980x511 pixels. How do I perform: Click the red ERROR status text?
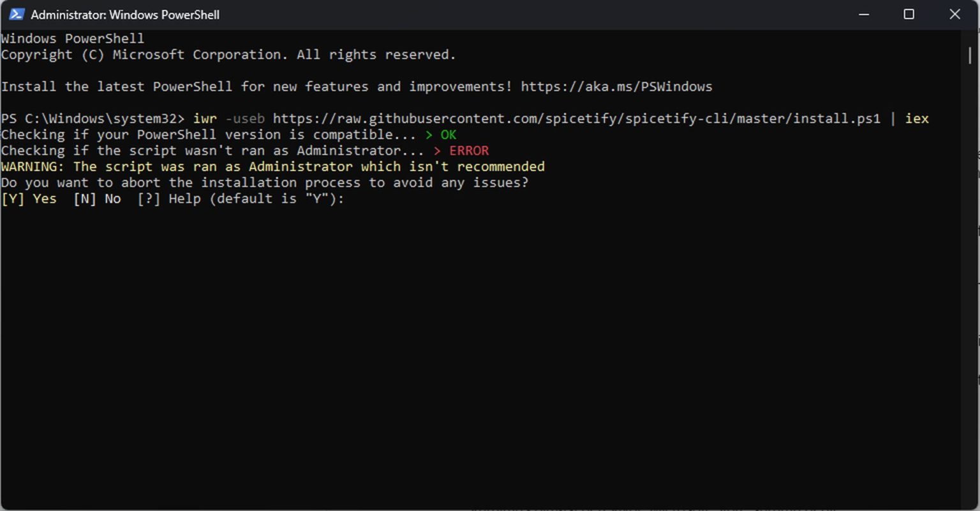469,151
